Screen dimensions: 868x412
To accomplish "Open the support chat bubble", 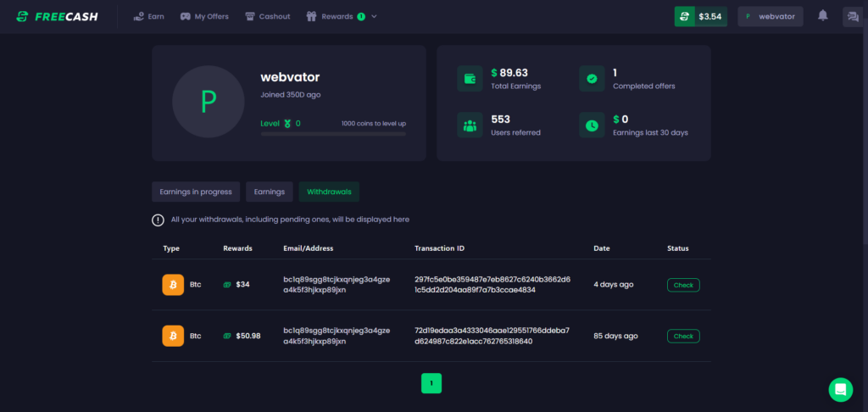I will 840,390.
